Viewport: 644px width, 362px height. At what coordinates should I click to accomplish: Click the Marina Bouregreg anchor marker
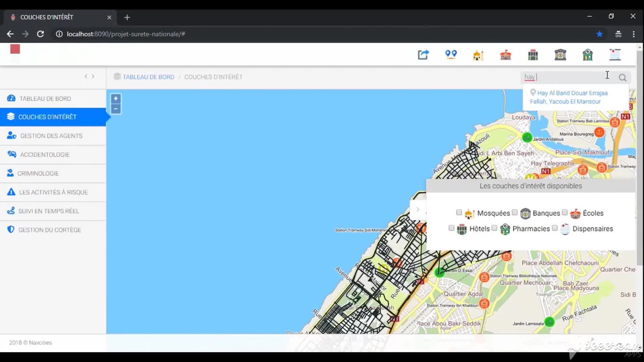(x=599, y=132)
